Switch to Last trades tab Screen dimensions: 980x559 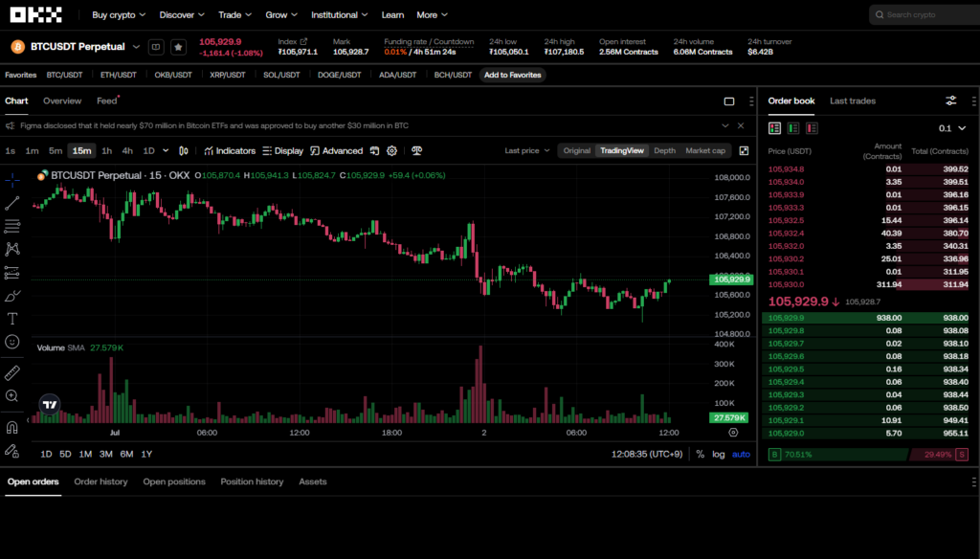(853, 101)
